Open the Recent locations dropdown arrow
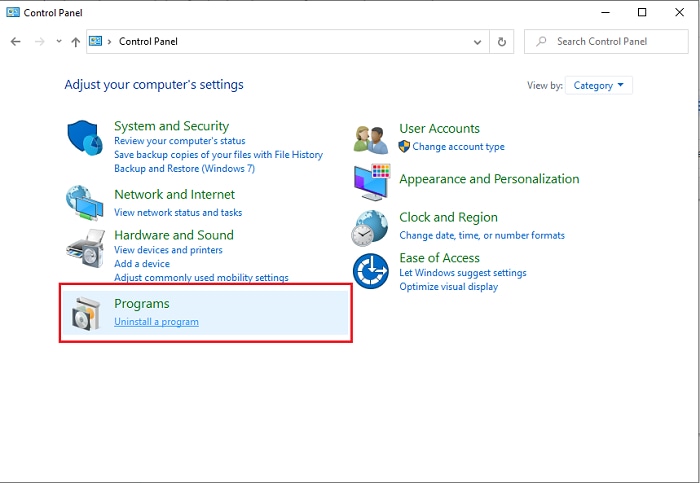The width and height of the screenshot is (700, 483). pos(59,42)
